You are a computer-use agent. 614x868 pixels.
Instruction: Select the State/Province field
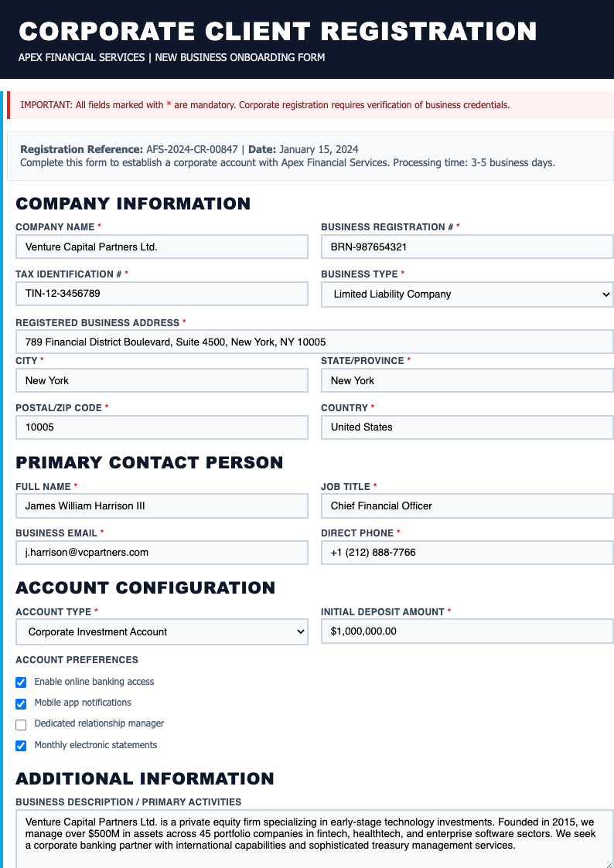(x=466, y=380)
